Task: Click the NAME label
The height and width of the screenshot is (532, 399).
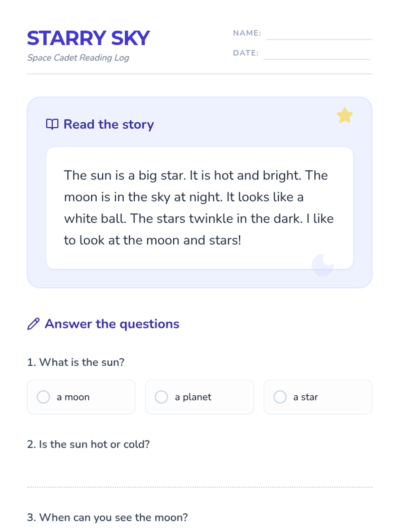Action: 247,33
